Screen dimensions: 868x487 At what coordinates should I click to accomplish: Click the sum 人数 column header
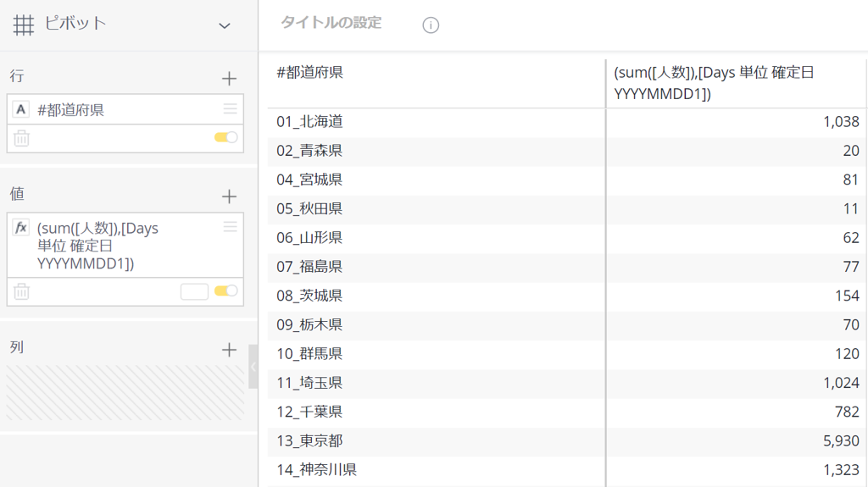714,83
